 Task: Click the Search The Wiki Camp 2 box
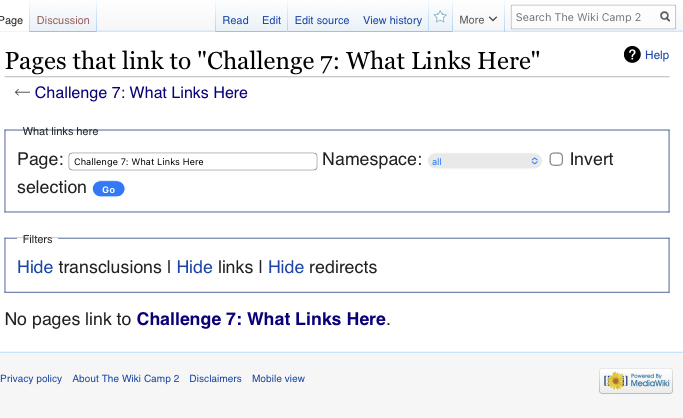tap(585, 17)
